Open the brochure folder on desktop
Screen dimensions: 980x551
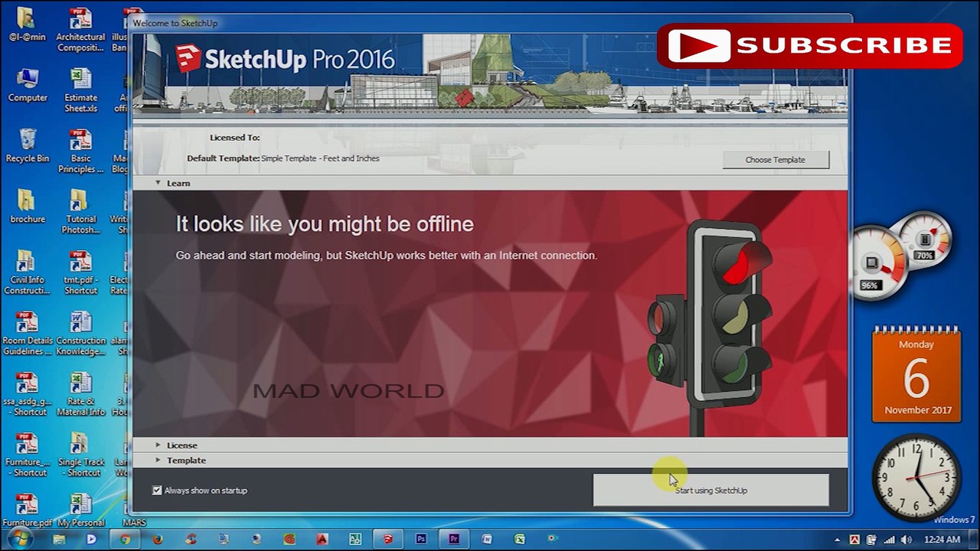click(28, 206)
